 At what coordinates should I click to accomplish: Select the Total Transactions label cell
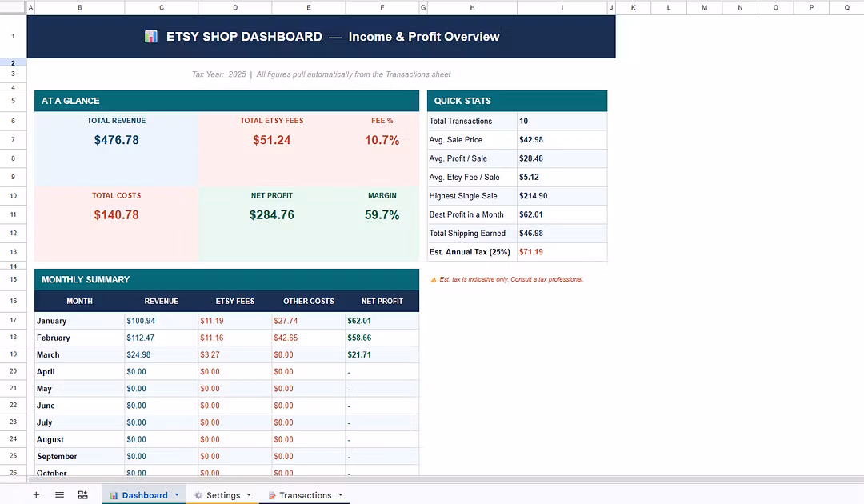point(472,121)
